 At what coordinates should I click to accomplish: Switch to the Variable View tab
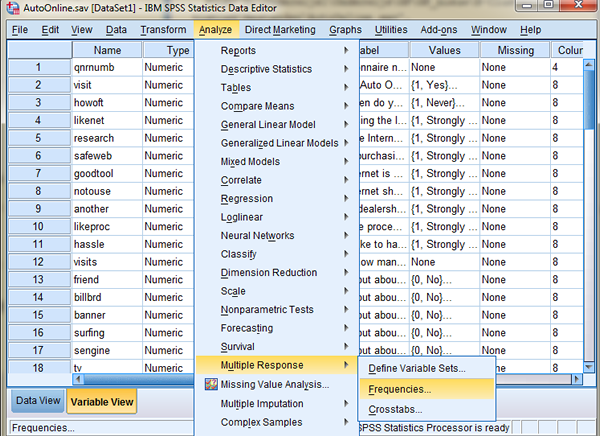(102, 402)
